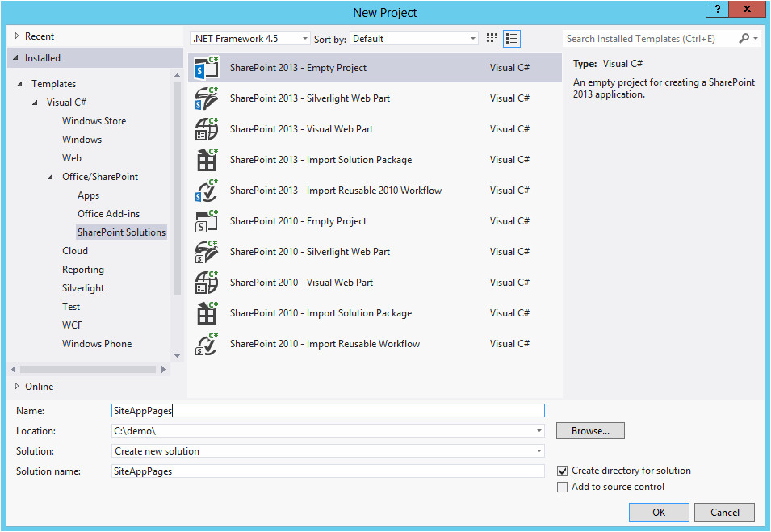Uncheck Create directory for solution
This screenshot has width=771, height=532.
563,471
